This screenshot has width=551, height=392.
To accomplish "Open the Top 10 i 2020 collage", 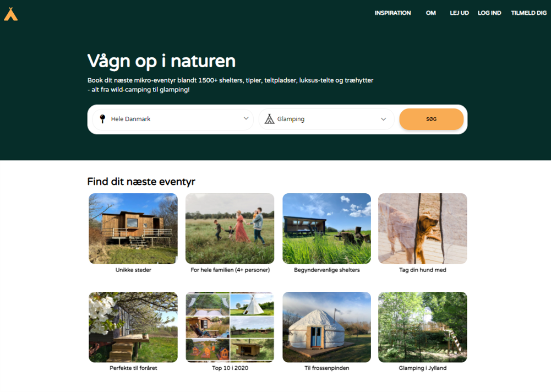I will [x=230, y=327].
